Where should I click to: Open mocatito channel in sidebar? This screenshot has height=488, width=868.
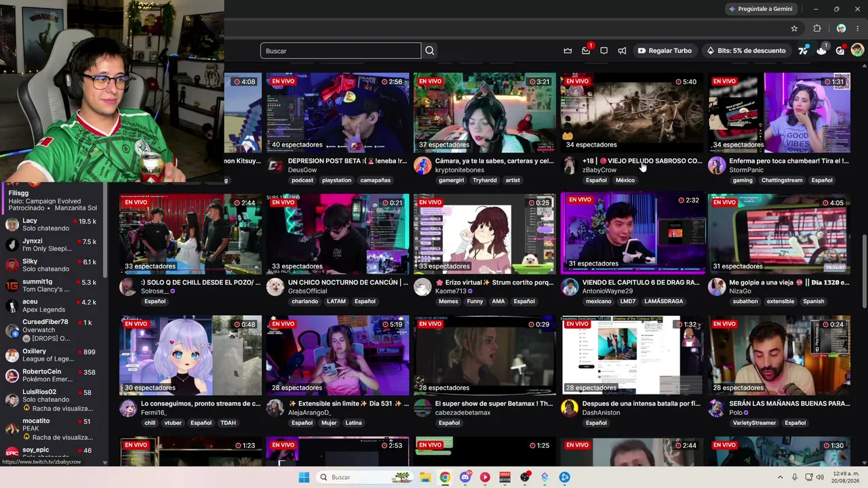click(52, 429)
